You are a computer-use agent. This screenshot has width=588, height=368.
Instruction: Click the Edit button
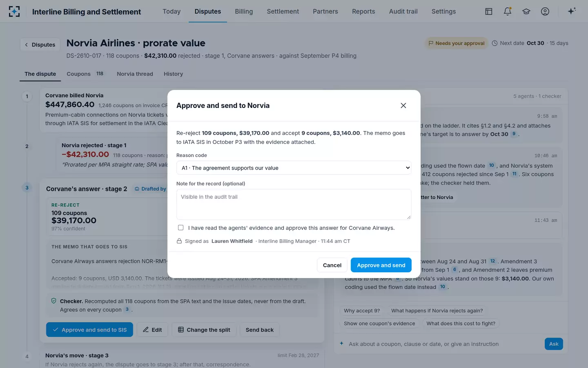[x=152, y=330]
